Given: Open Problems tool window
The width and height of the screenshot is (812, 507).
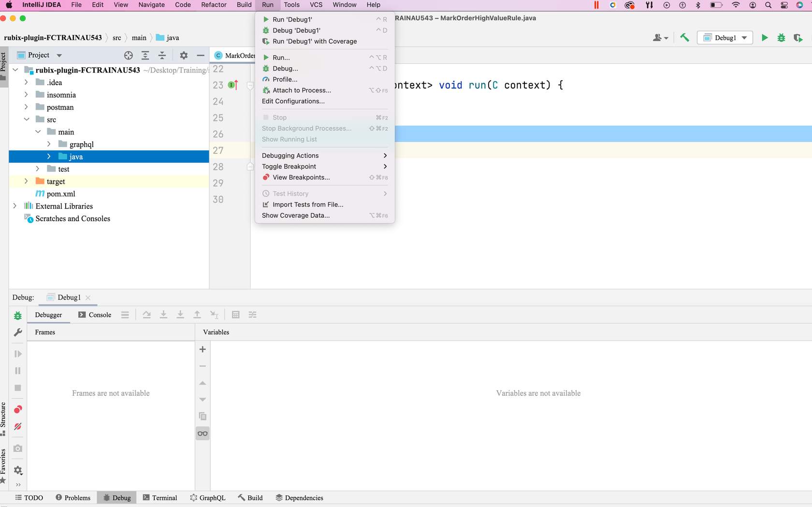Looking at the screenshot, I should (73, 498).
